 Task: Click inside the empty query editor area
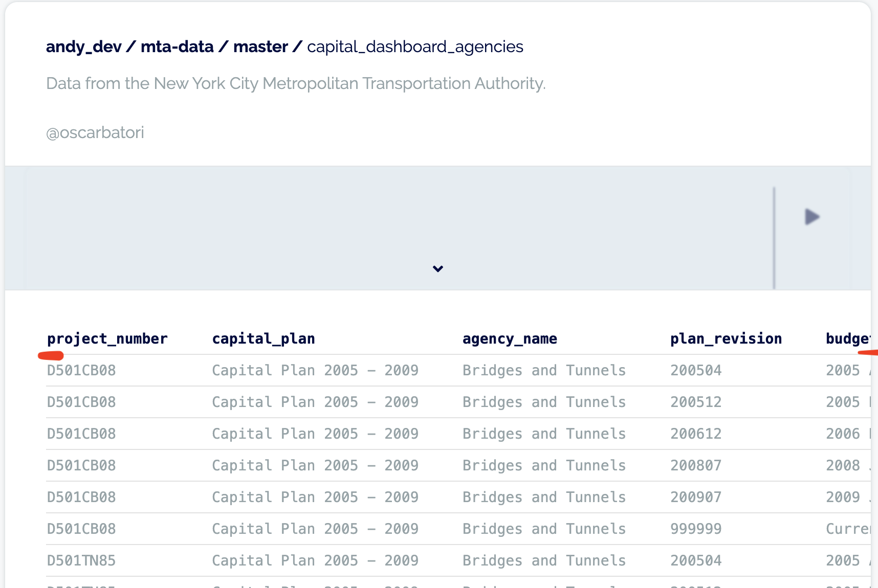pos(399,228)
